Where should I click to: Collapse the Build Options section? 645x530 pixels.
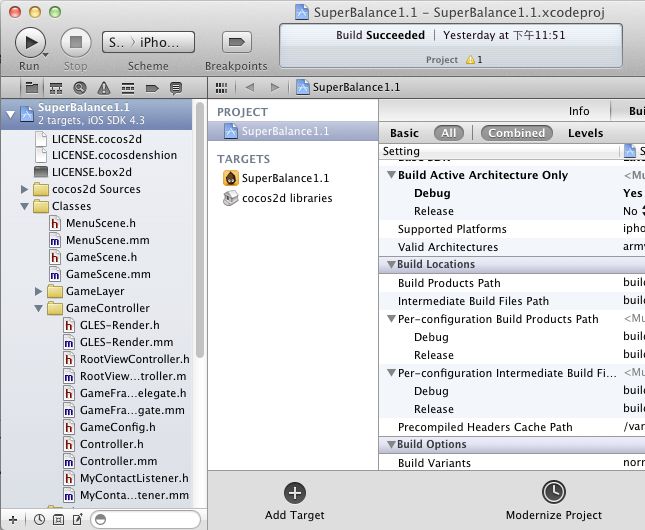pyautogui.click(x=392, y=444)
